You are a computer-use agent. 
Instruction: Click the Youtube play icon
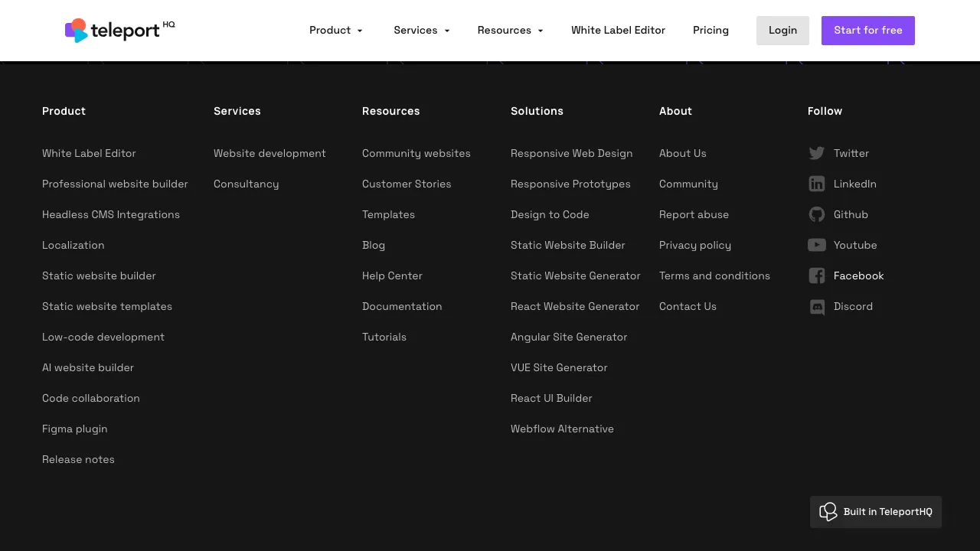coord(817,245)
